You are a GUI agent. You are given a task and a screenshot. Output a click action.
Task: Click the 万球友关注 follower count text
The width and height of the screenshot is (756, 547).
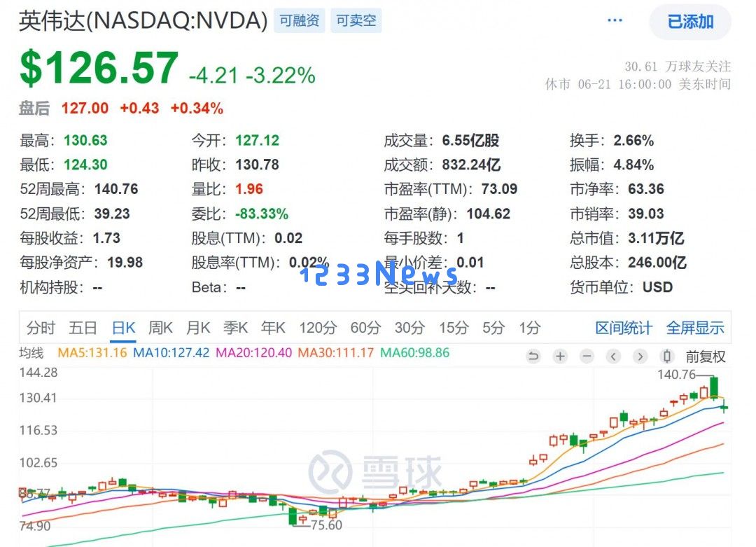pos(678,66)
